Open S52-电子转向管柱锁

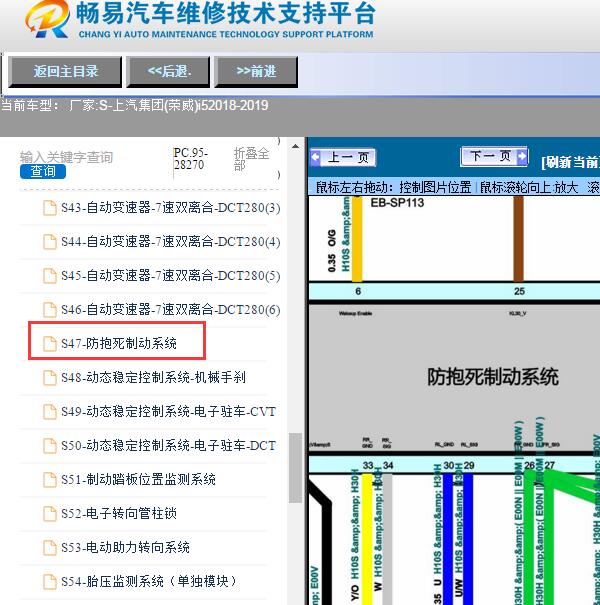tap(119, 514)
